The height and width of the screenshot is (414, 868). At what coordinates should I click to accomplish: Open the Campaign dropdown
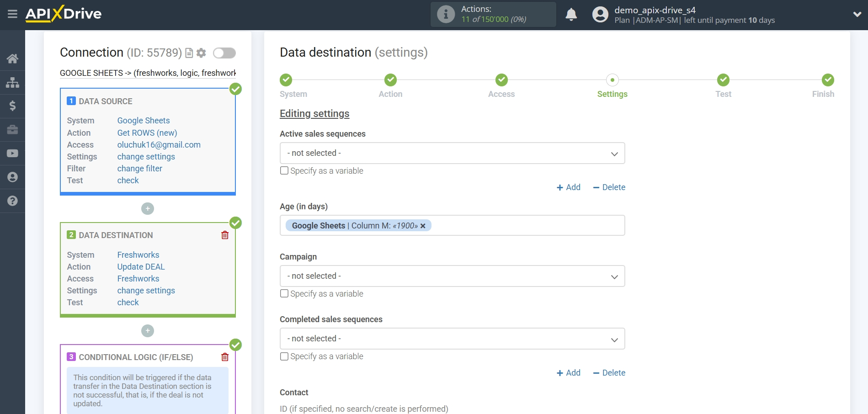(452, 276)
